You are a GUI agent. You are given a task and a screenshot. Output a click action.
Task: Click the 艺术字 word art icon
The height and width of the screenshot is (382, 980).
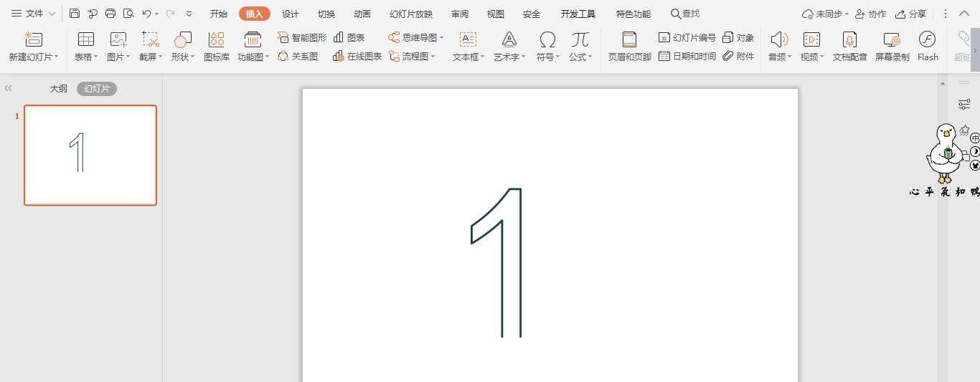tap(509, 39)
